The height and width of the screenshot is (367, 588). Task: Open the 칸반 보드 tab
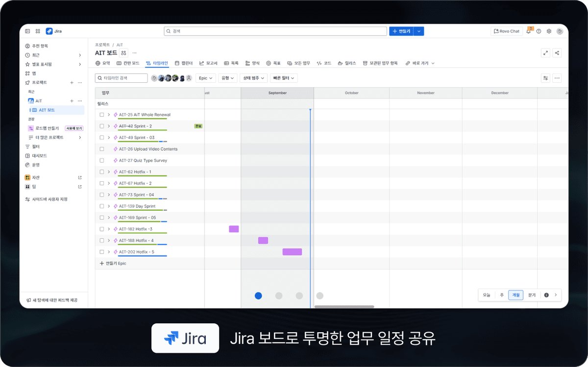point(128,63)
